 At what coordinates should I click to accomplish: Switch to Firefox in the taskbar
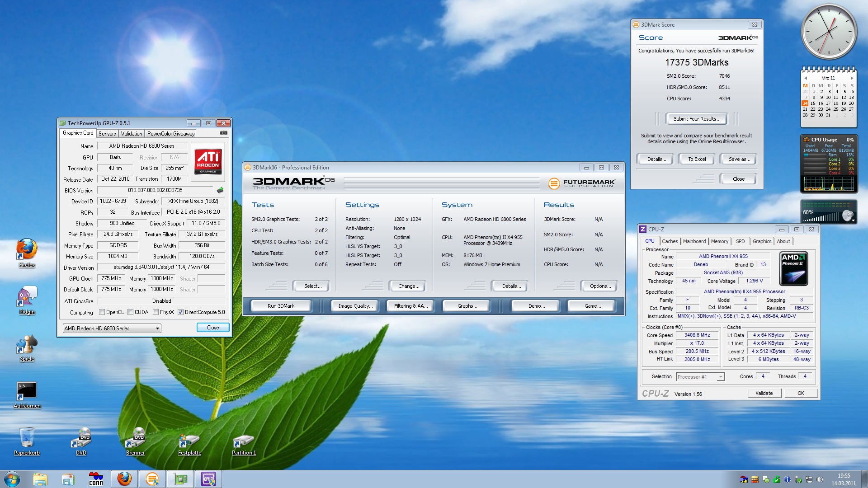pyautogui.click(x=124, y=479)
